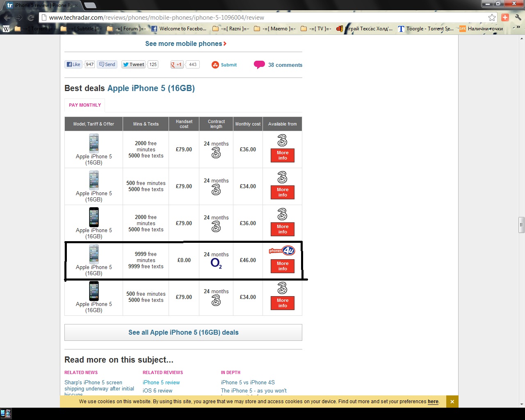The image size is (525, 420).
Task: Open the Chrome wrench menu
Action: 518,17
